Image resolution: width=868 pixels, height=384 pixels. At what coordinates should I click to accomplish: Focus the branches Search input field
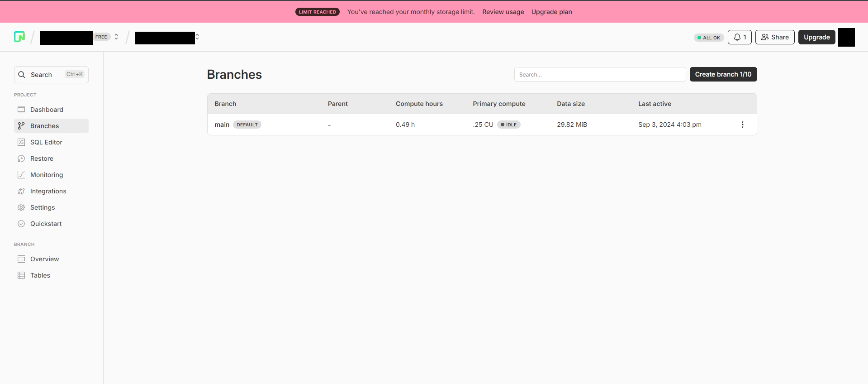pyautogui.click(x=600, y=74)
